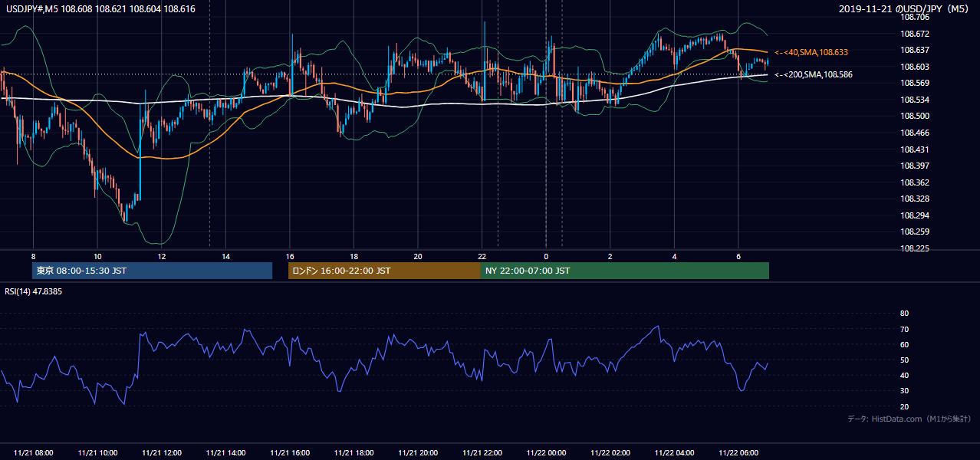Click price axis value 108.637
Screen dimensions: 980x460
914,50
